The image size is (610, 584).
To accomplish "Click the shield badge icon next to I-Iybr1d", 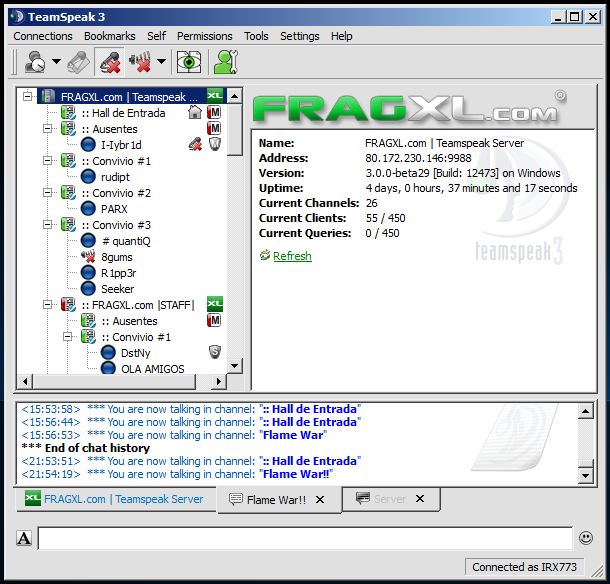I will [x=214, y=144].
